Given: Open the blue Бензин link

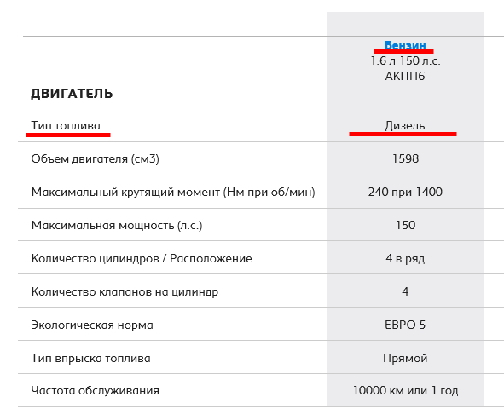Looking at the screenshot, I should [x=405, y=45].
